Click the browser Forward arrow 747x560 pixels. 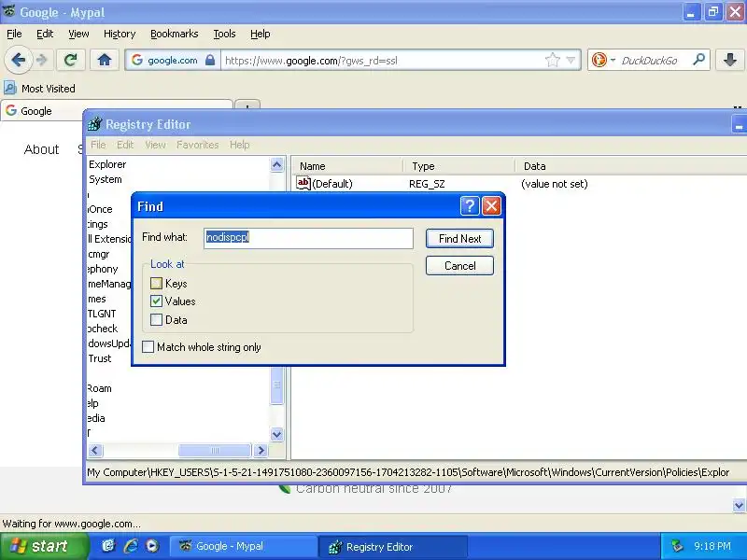pyautogui.click(x=42, y=61)
